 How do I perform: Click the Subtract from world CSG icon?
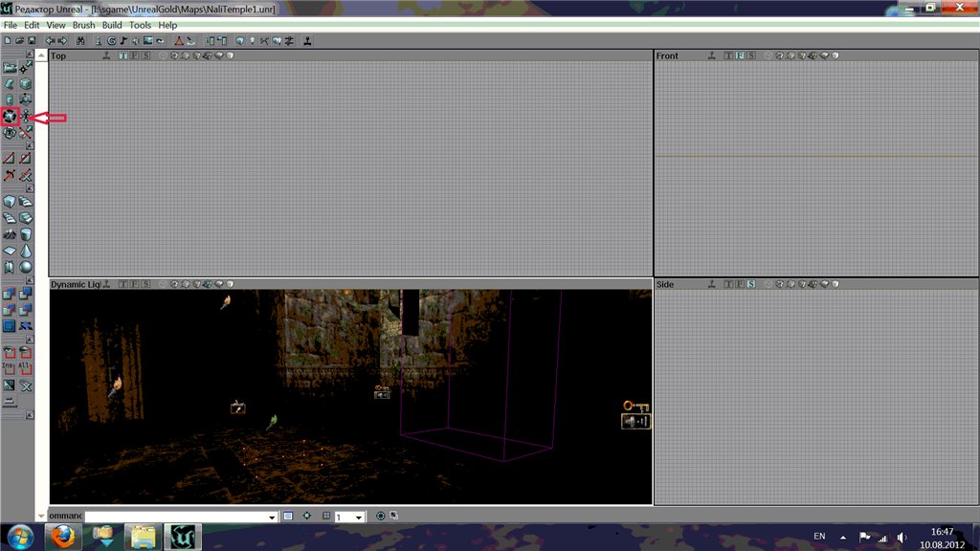26,293
